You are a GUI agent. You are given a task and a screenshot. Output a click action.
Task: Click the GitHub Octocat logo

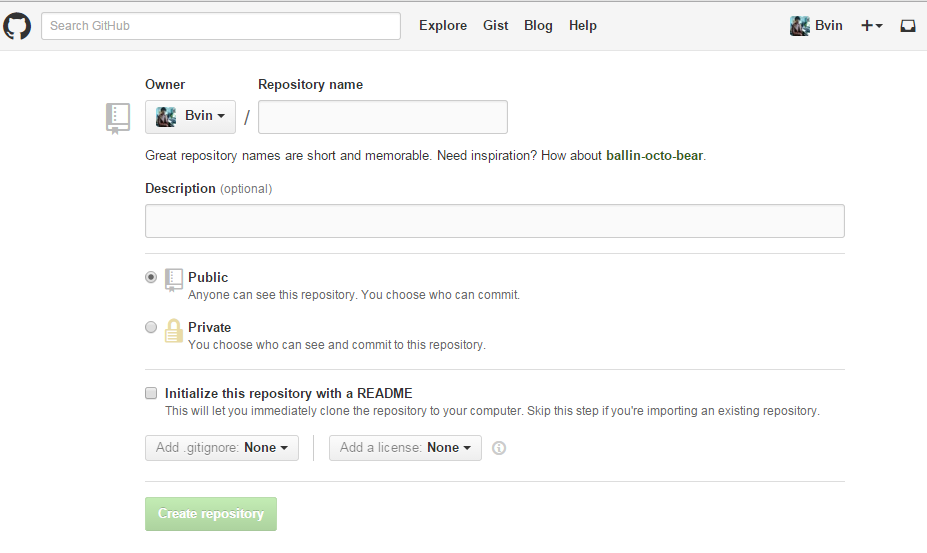click(x=17, y=26)
